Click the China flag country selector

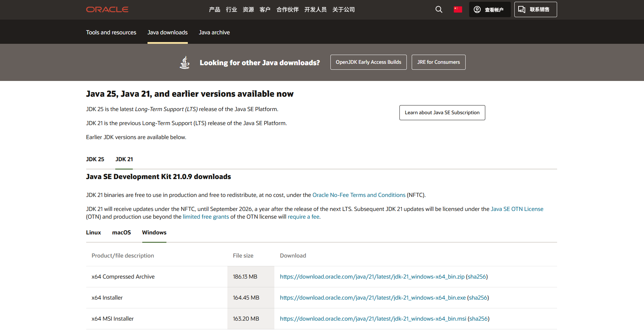click(458, 9)
